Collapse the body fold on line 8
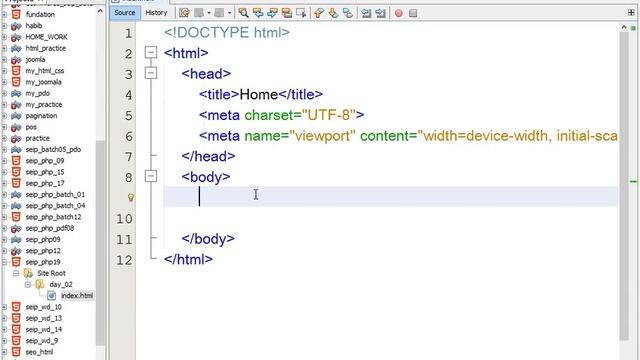This screenshot has width=640, height=360. [x=151, y=176]
